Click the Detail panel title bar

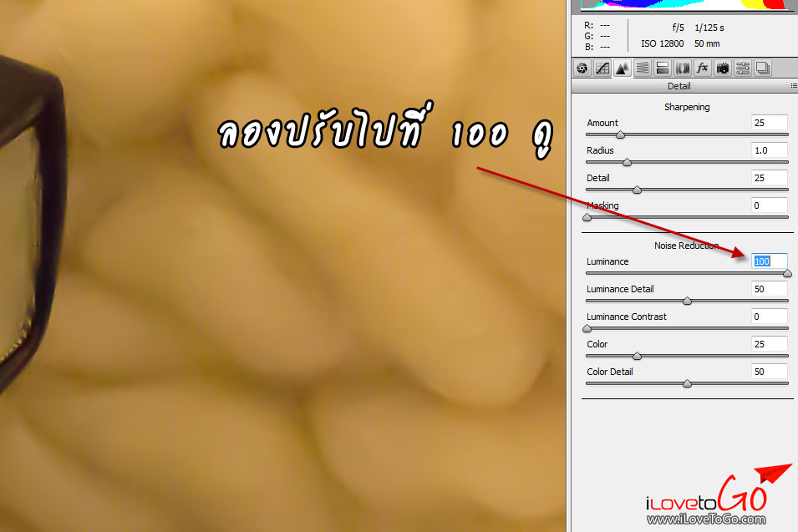(x=679, y=86)
